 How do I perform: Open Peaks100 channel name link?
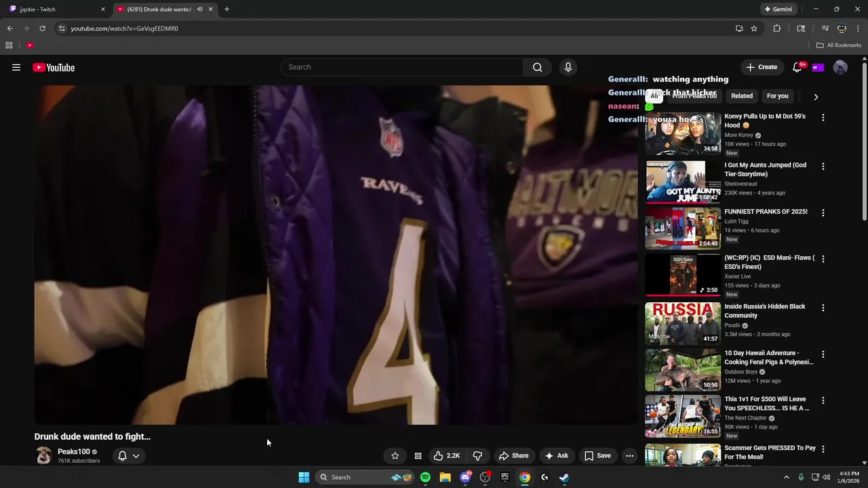coord(73,451)
